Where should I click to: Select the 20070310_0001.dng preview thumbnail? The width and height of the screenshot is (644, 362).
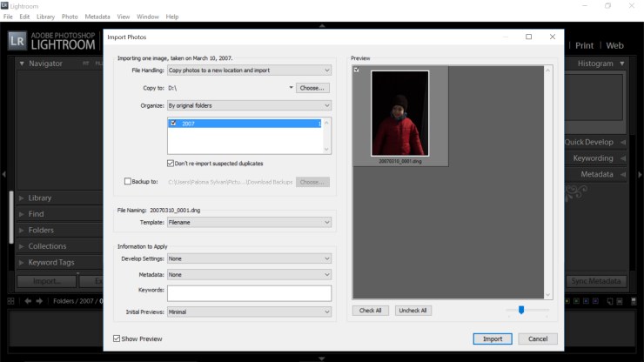[x=400, y=113]
